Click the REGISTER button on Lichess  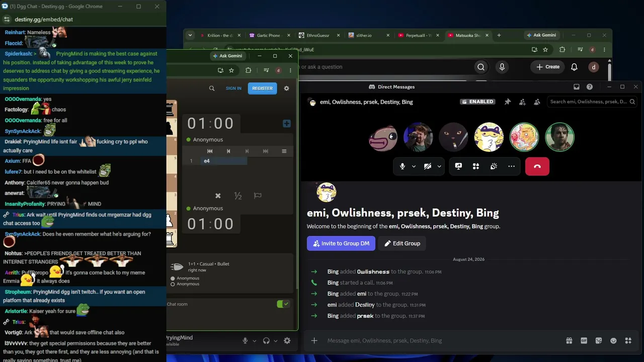(x=263, y=88)
